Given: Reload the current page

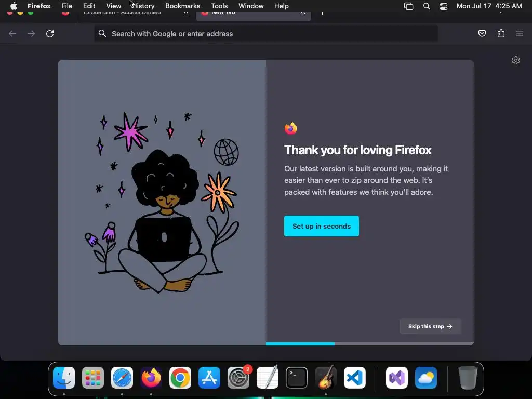Looking at the screenshot, I should click(50, 34).
